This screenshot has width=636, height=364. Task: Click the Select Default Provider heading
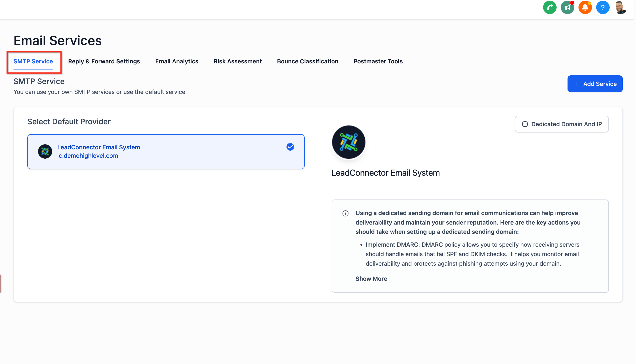click(69, 122)
